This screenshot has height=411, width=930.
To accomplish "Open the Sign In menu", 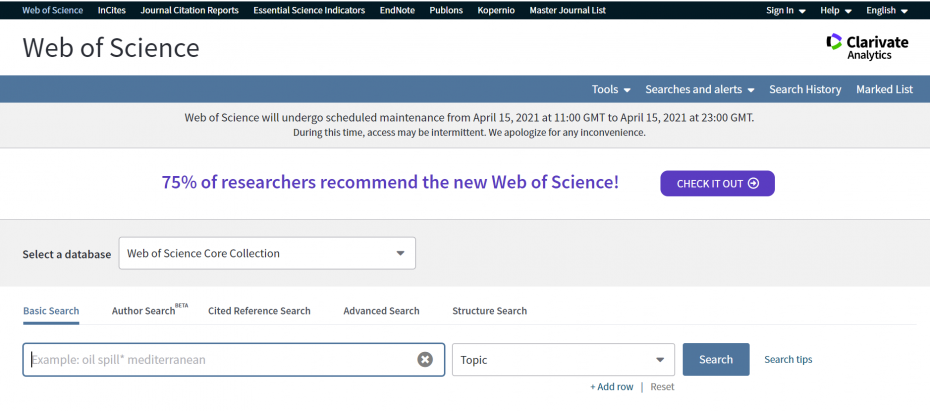I will coord(785,11).
